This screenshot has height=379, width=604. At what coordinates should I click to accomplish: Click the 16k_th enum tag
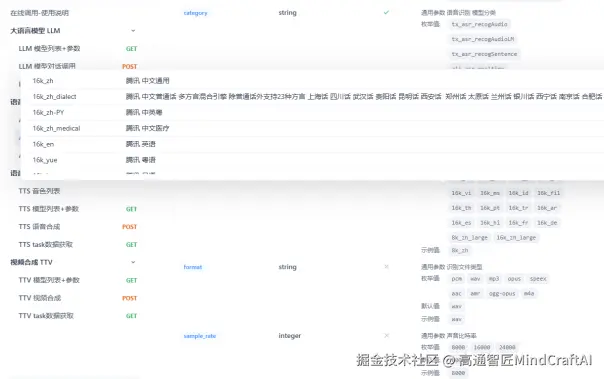click(461, 208)
